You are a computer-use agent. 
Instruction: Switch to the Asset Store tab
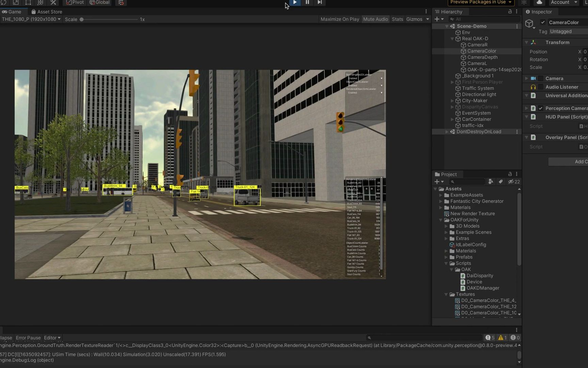coord(47,12)
